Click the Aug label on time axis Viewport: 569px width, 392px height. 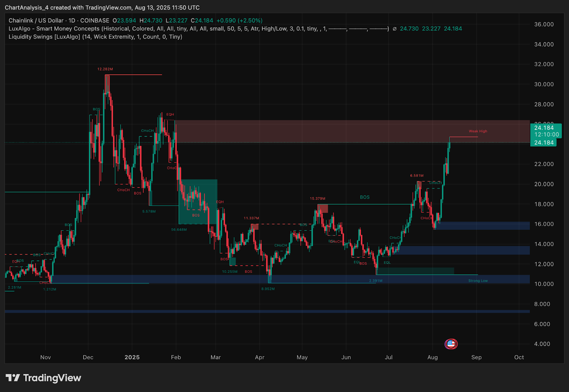click(432, 357)
